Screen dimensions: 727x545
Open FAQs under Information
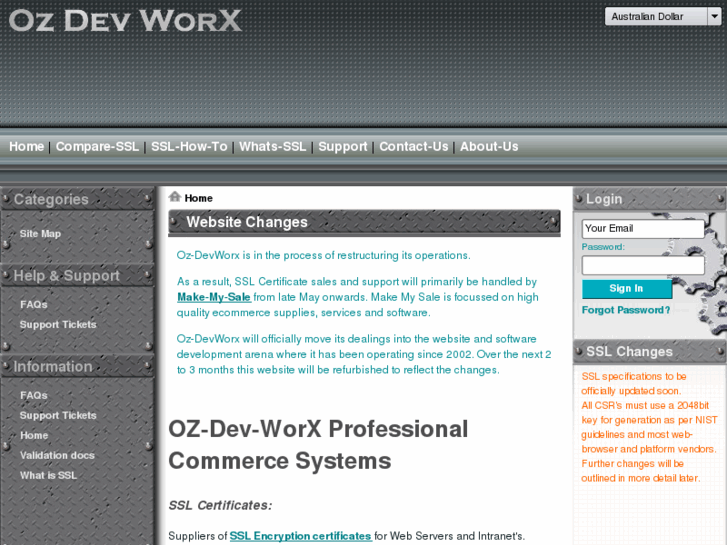click(34, 396)
